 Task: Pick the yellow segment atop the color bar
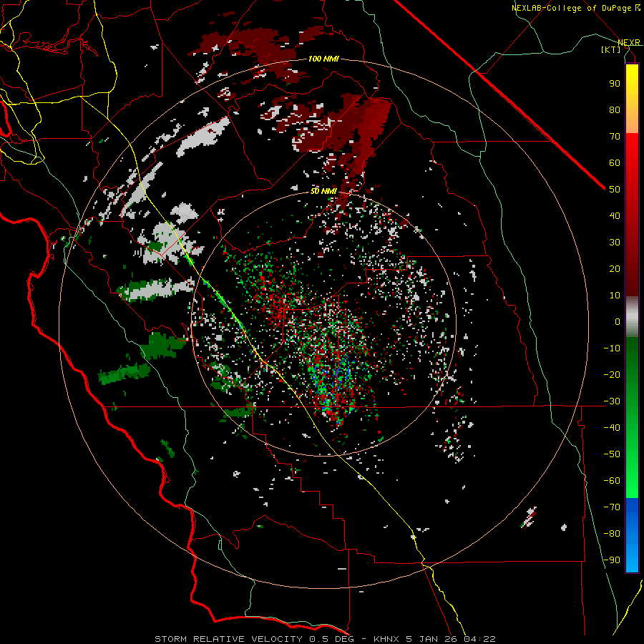tap(632, 99)
